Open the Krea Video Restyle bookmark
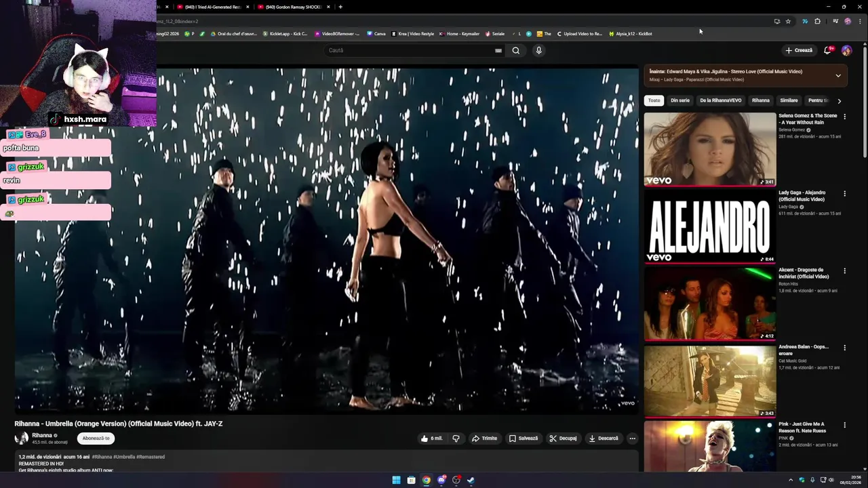868x488 pixels. pyautogui.click(x=413, y=33)
